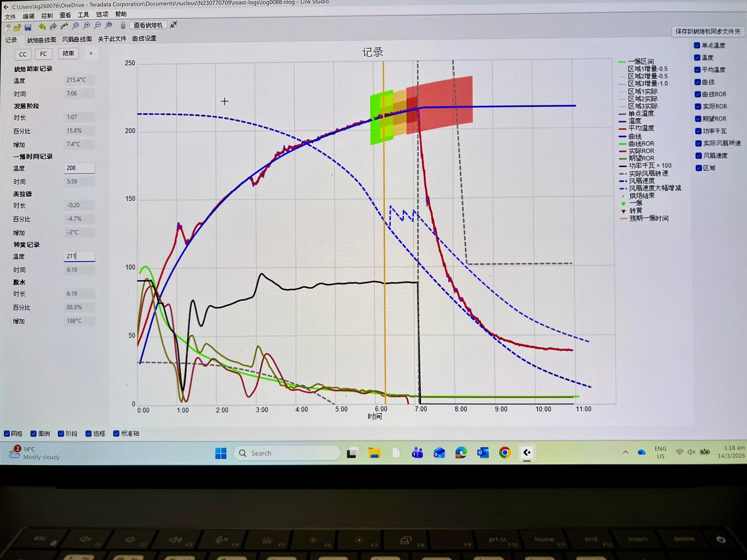The width and height of the screenshot is (747, 560).
Task: Toggle the 实际ROR checkbox on the right
Action: point(698,106)
